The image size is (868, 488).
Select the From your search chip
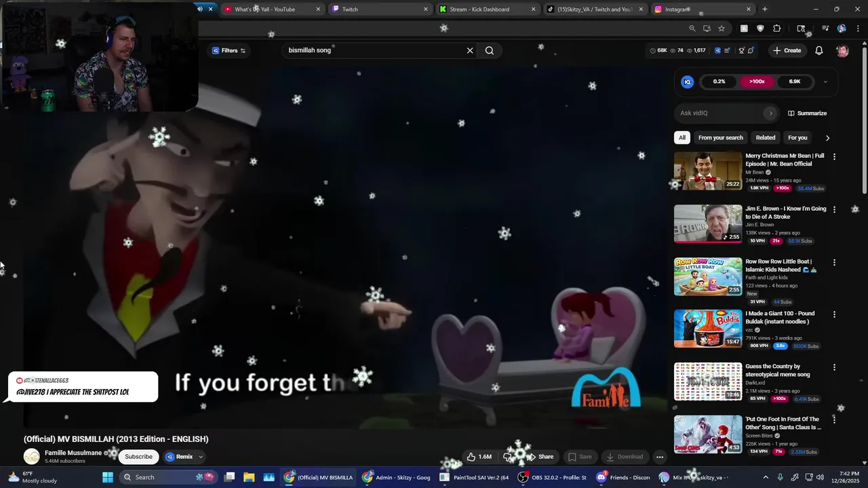pyautogui.click(x=720, y=138)
